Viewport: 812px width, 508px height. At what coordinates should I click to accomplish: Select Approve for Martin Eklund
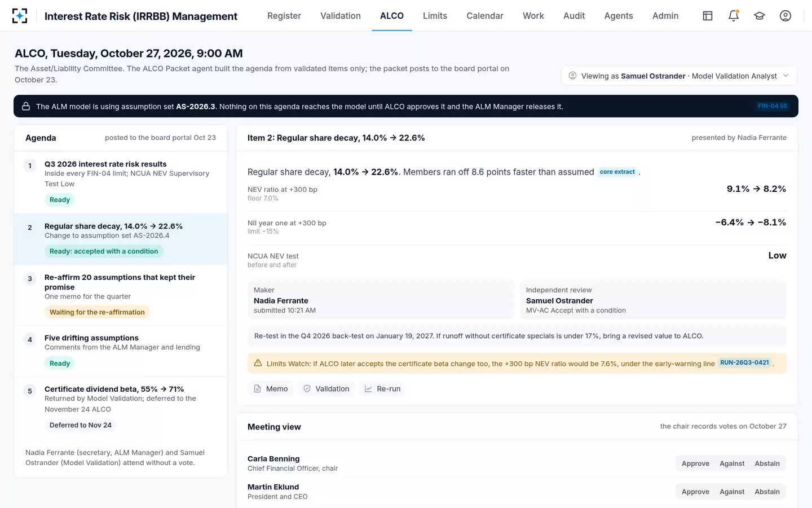[x=695, y=492]
